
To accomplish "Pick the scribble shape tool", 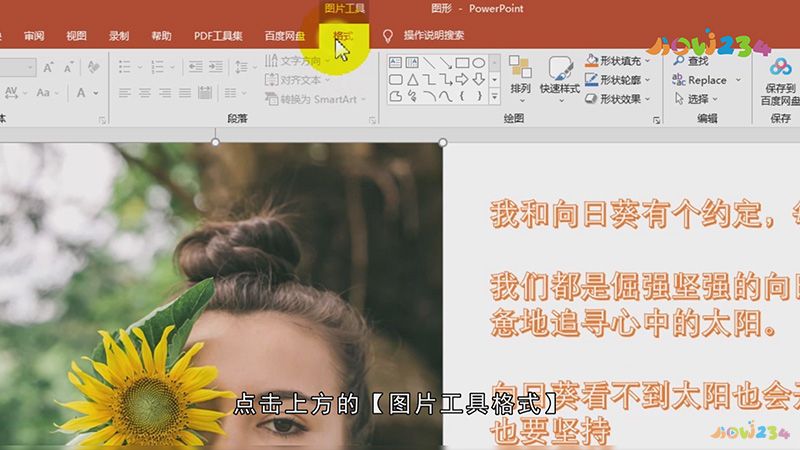I will click(x=412, y=96).
